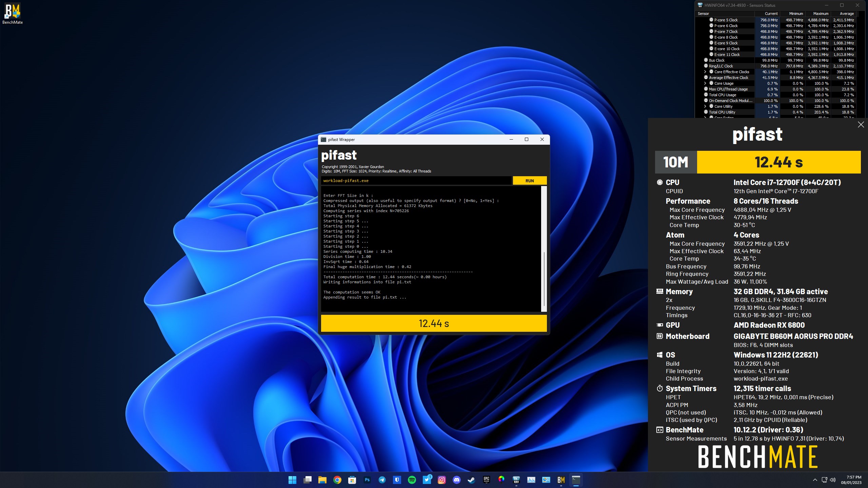The height and width of the screenshot is (488, 868).
Task: Switch to HWiNFO64 from the taskbar
Action: click(516, 480)
